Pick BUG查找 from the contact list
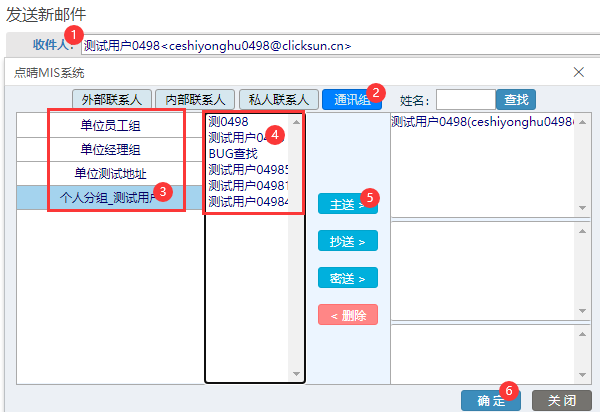The image size is (600, 412). (x=233, y=154)
